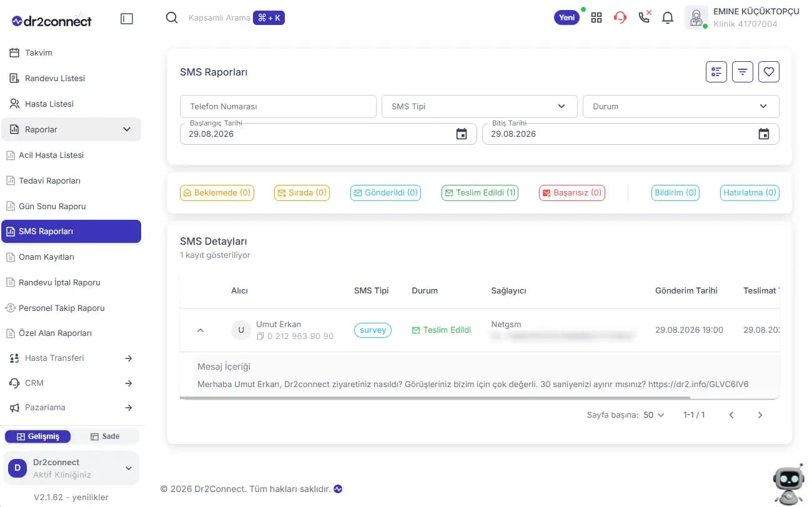
Task: Click the heart favorites icon button
Action: (769, 72)
